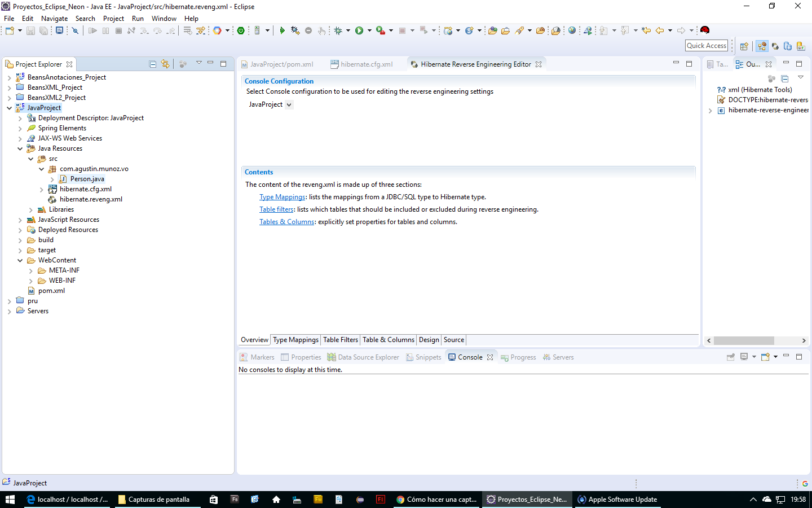Click the Open Type toolbar icon

pos(493,30)
